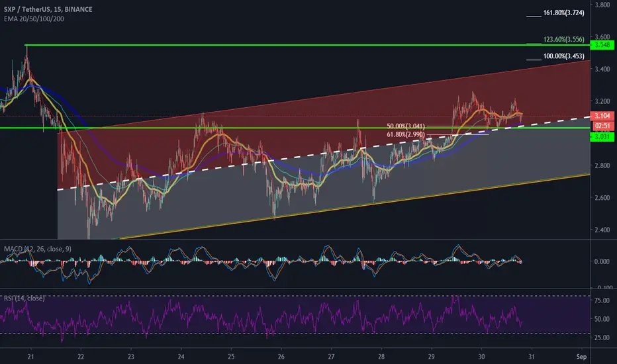The image size is (617, 364).
Task: Click the 161.80%(3.724) Fibonacci level label
Action: coord(563,13)
